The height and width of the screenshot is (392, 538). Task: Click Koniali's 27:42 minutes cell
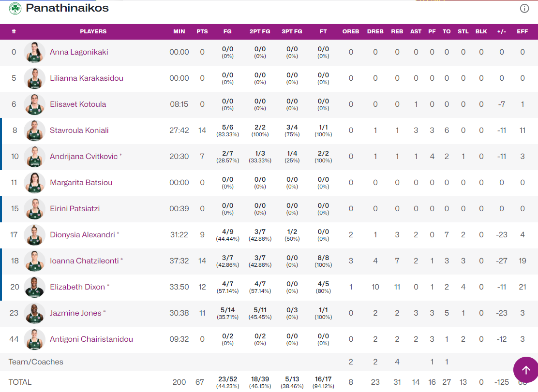click(x=179, y=130)
